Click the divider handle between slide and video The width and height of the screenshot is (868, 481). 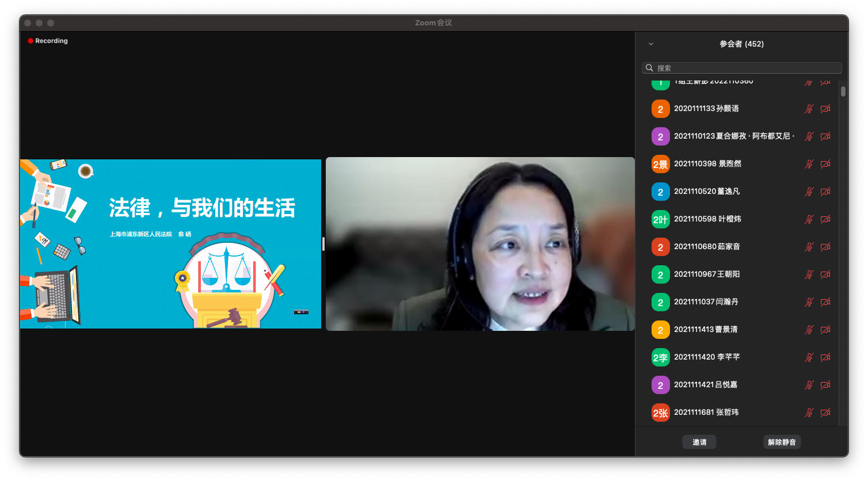click(x=323, y=244)
